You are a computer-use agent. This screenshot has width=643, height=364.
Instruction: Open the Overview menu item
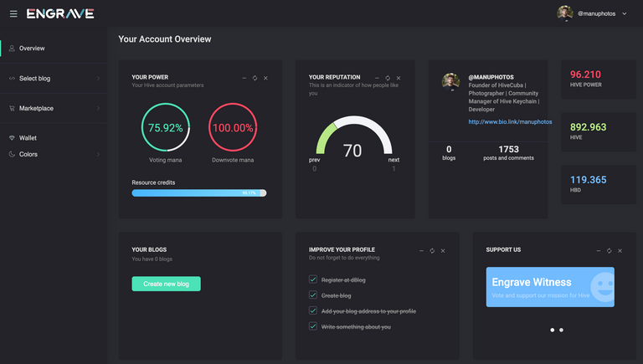click(x=54, y=49)
